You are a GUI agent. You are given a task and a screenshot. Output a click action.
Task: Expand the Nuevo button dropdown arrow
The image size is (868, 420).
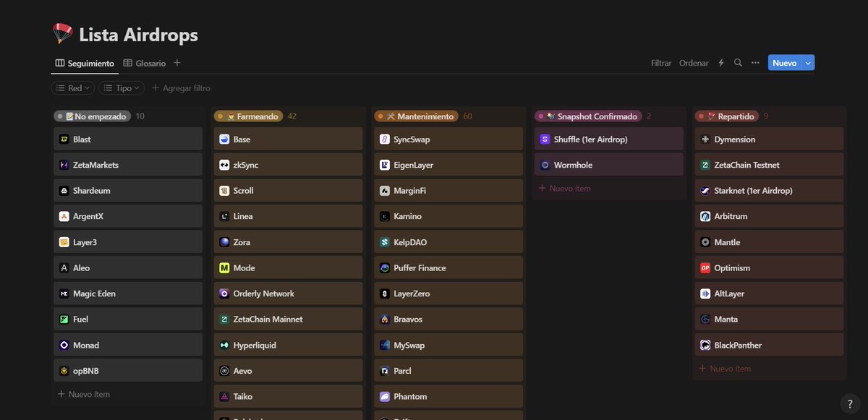(809, 63)
